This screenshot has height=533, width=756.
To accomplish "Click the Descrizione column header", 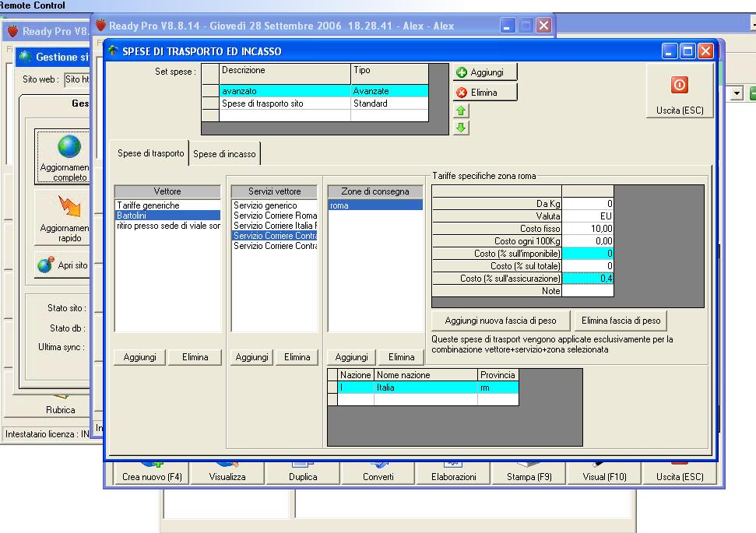I will [x=284, y=73].
